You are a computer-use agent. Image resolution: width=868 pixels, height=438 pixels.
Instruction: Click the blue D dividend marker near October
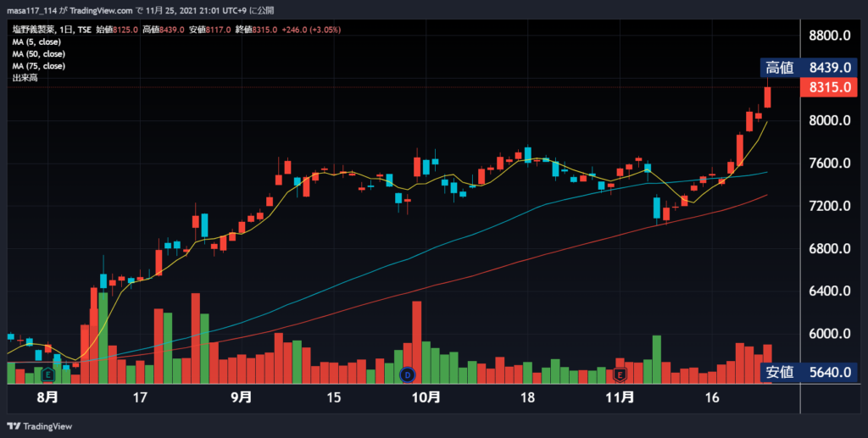[408, 375]
